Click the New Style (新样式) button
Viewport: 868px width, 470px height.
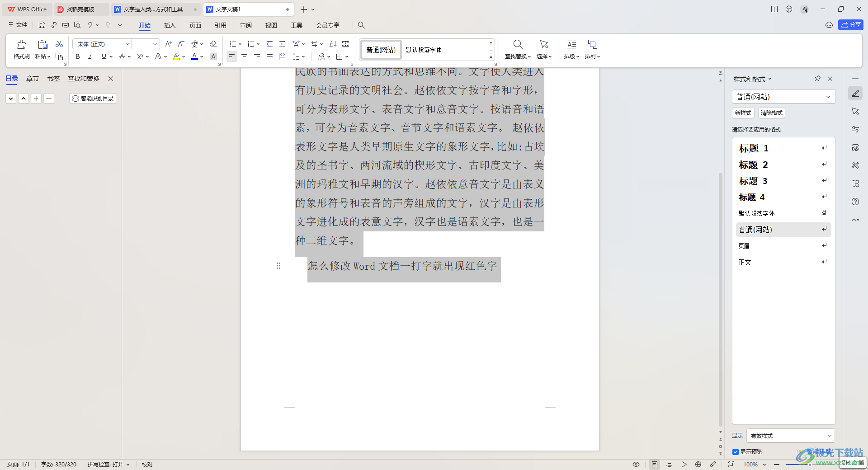(743, 113)
